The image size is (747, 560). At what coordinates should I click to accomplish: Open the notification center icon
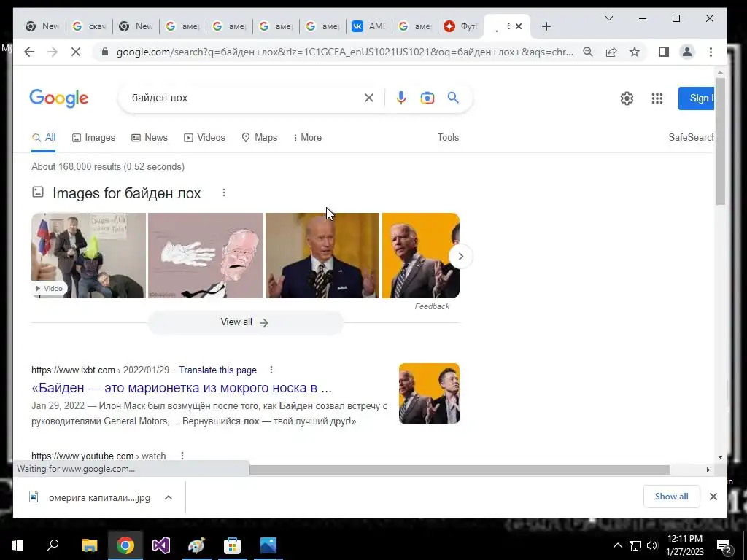click(x=724, y=545)
